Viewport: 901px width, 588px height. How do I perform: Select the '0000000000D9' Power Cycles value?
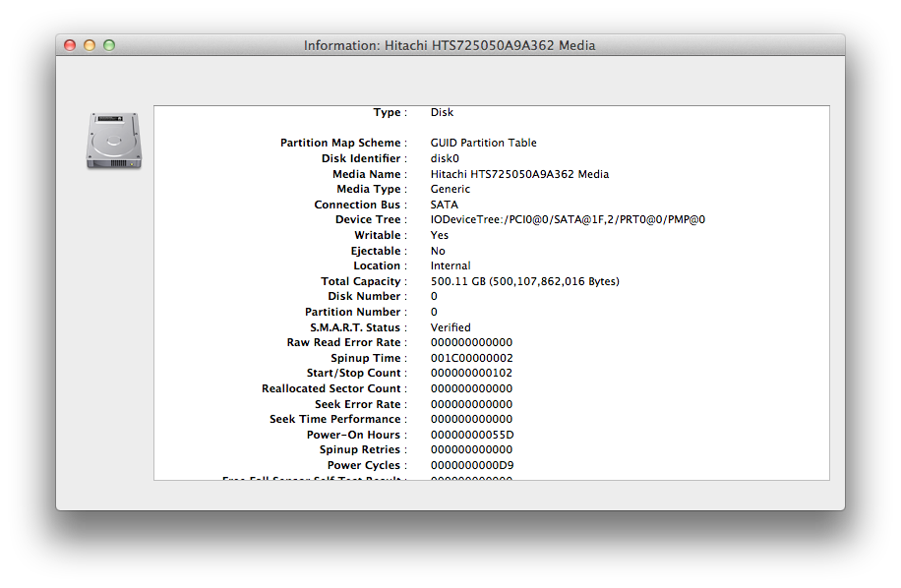pyautogui.click(x=472, y=465)
